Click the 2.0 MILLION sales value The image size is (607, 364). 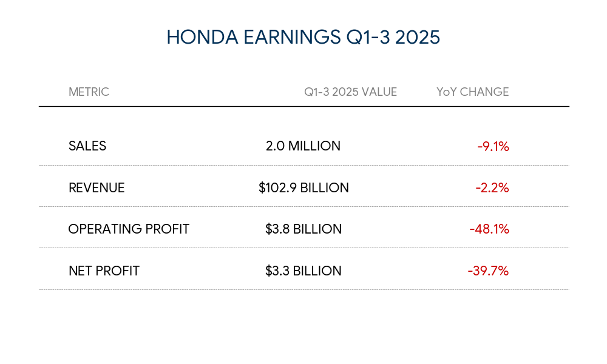(303, 146)
